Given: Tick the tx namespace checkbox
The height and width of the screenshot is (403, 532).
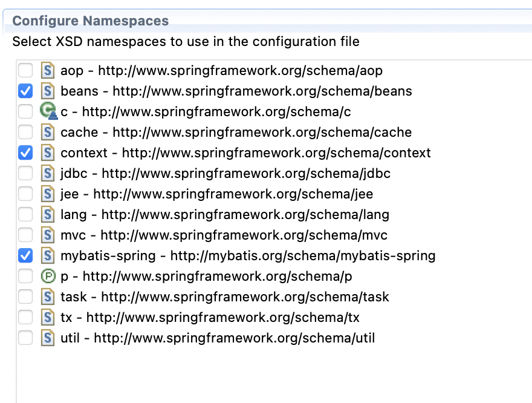Looking at the screenshot, I should (25, 318).
